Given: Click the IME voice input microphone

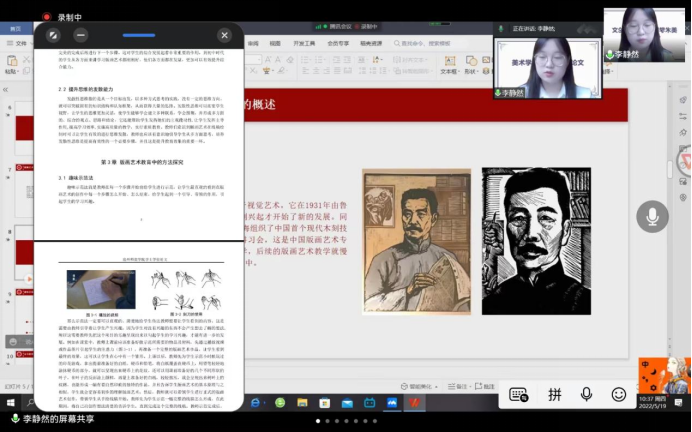Looking at the screenshot, I should pos(586,394).
